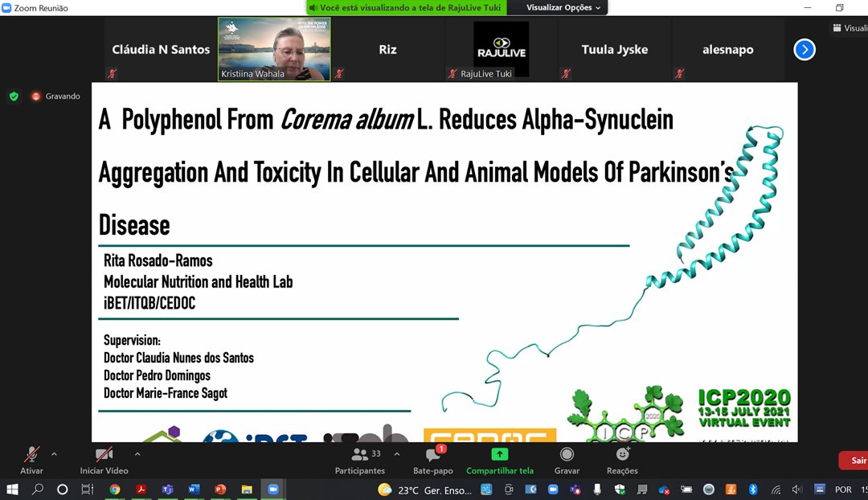The width and height of the screenshot is (868, 500).
Task: Open the Bate-papo chat window
Action: [x=433, y=460]
